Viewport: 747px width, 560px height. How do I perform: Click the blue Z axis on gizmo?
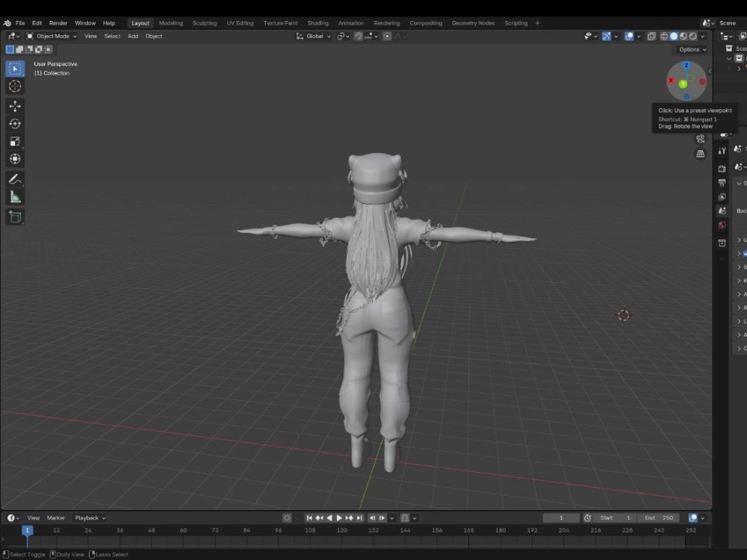(686, 65)
